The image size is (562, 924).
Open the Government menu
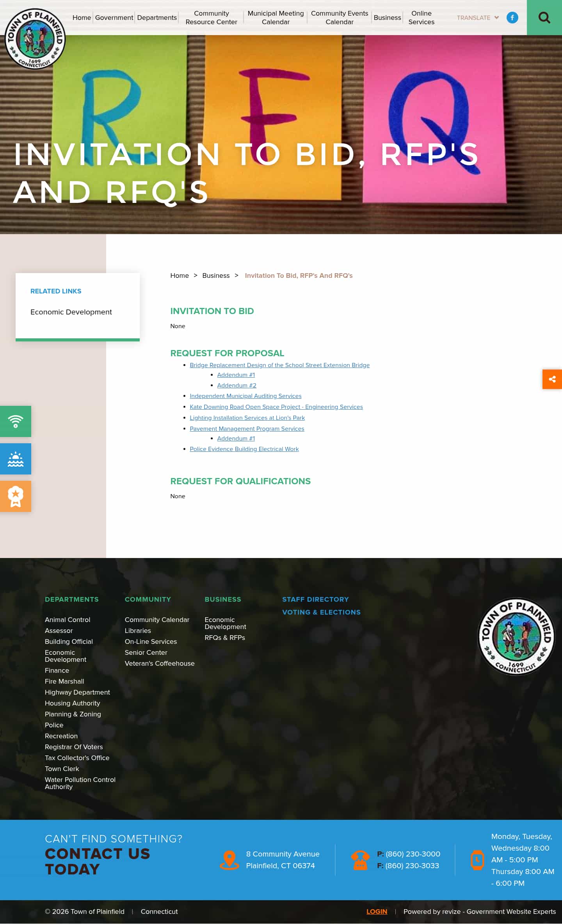tap(114, 18)
